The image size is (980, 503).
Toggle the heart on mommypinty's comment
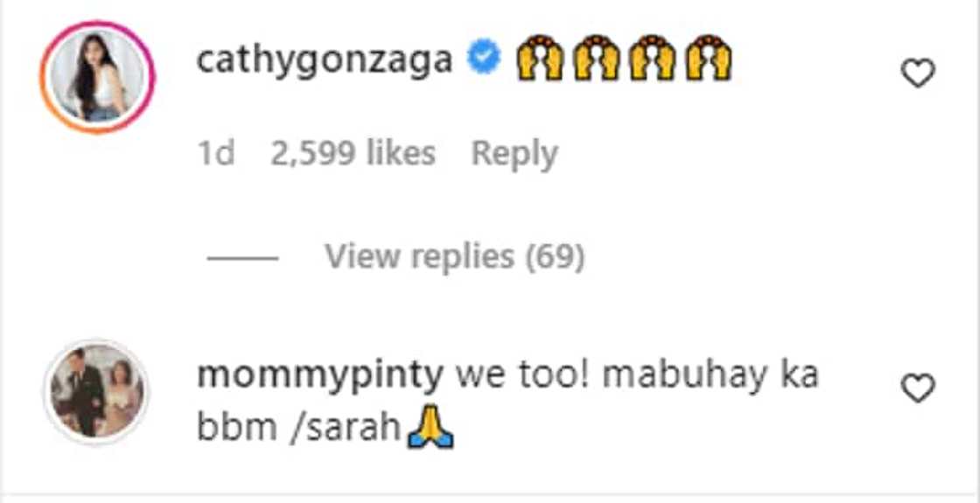coord(918,388)
